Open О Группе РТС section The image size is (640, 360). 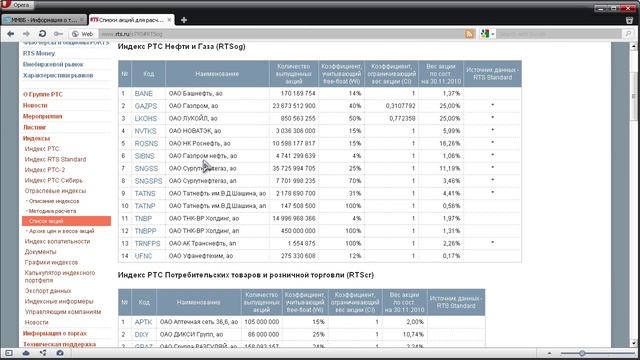[43, 94]
